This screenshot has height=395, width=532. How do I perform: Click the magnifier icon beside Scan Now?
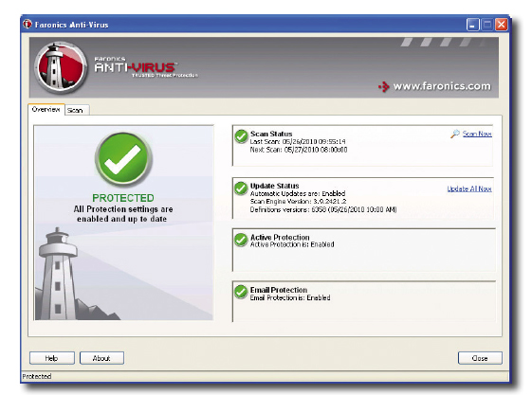coord(455,134)
